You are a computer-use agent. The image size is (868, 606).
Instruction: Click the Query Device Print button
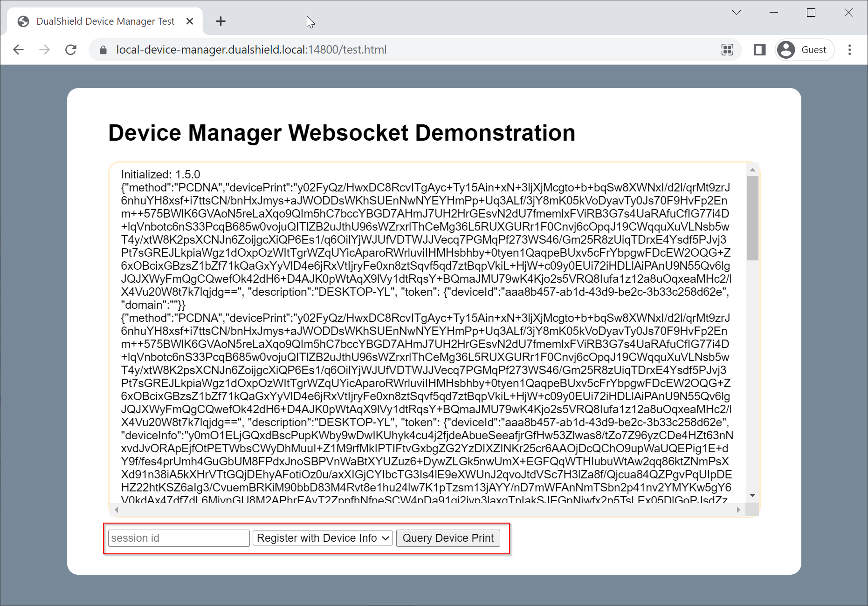(x=448, y=538)
